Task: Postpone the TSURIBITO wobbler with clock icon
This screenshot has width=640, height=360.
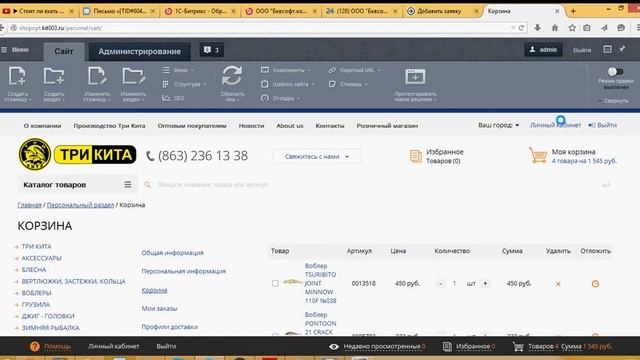Action: (x=595, y=284)
